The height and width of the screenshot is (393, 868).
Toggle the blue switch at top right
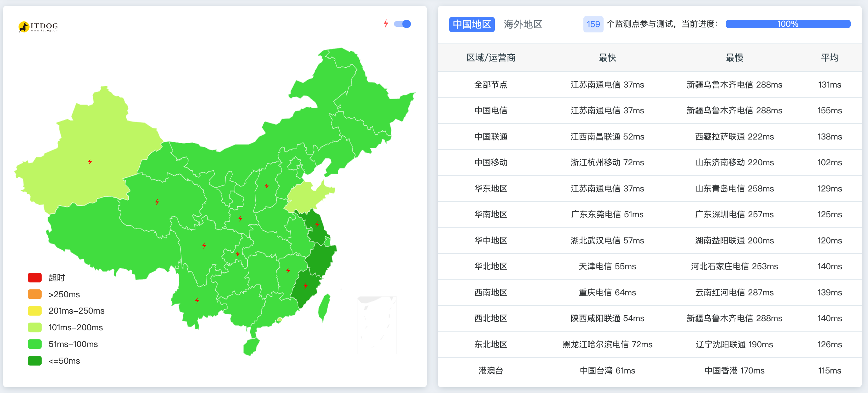point(403,24)
